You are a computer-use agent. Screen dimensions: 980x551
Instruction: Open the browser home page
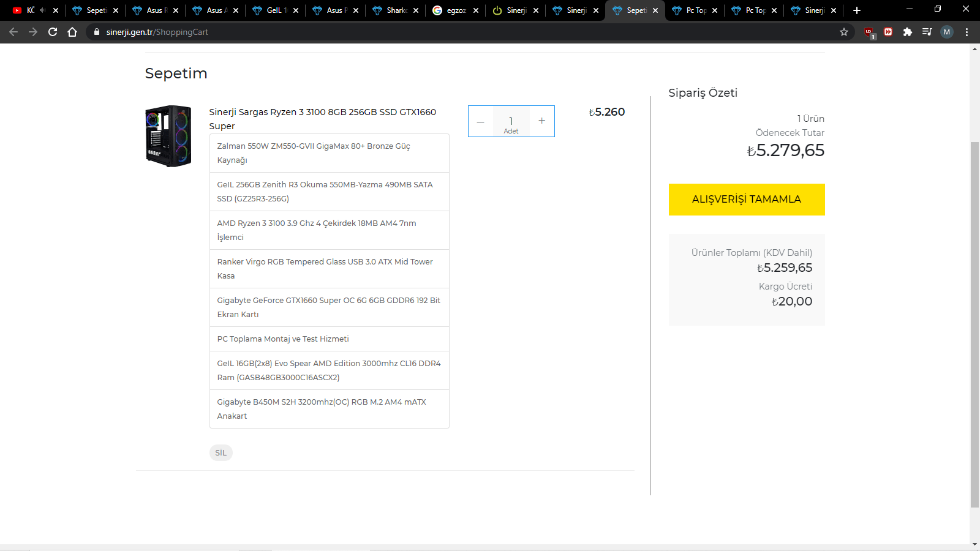pos(72,32)
